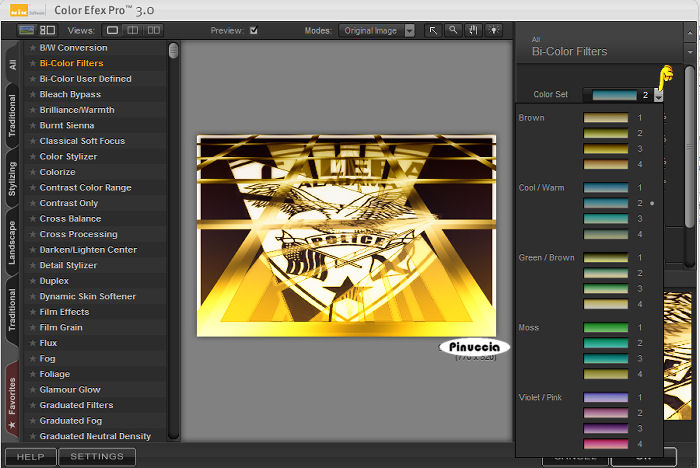Select the arrow pointer tool
This screenshot has width=700, height=468.
[433, 30]
